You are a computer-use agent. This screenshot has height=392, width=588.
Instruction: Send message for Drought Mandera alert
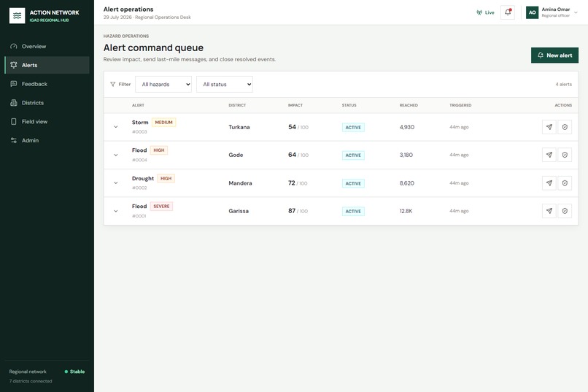coord(549,183)
